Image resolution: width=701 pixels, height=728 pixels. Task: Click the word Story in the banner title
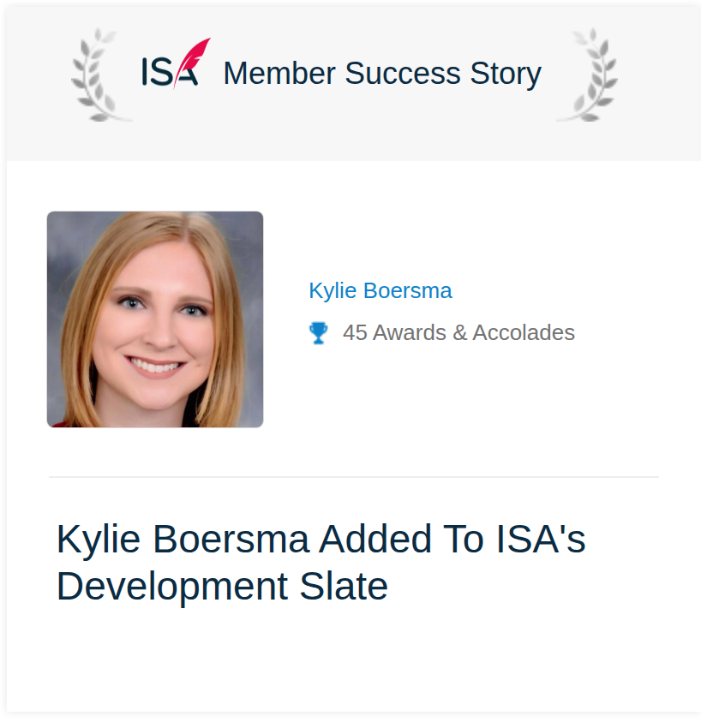pyautogui.click(x=506, y=75)
